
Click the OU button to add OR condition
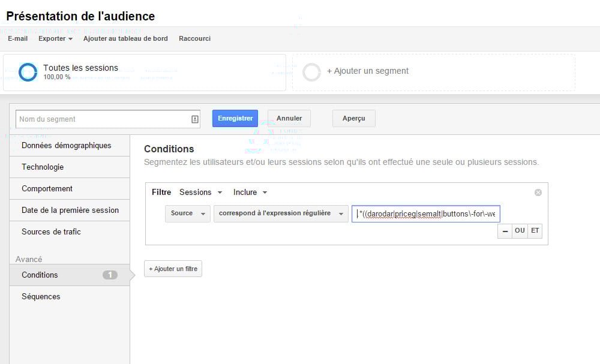pos(520,231)
